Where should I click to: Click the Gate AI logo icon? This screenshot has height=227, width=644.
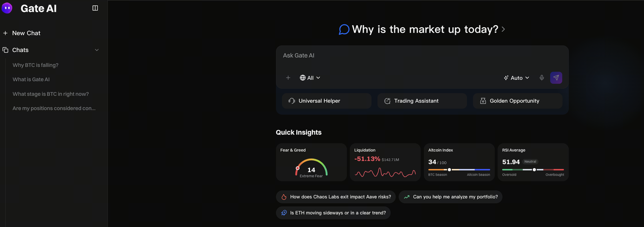(x=8, y=8)
